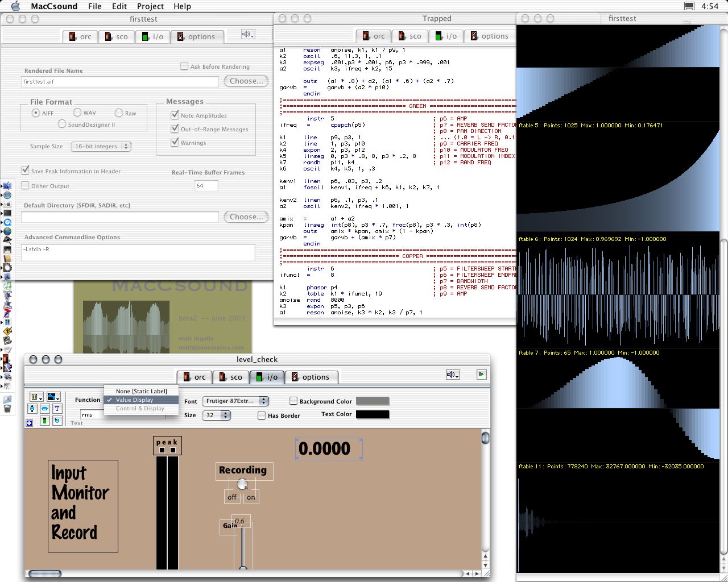The width and height of the screenshot is (728, 582).
Task: Click the Rendered File Name field
Action: coord(120,82)
